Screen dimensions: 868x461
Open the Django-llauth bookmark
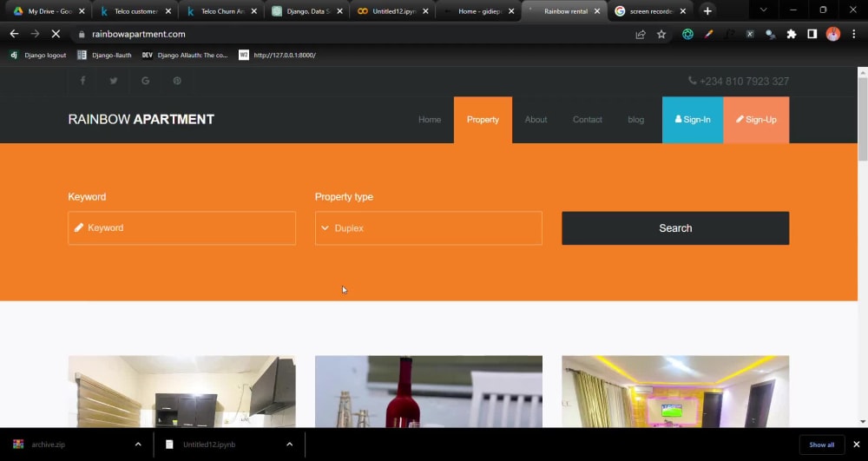click(x=105, y=56)
